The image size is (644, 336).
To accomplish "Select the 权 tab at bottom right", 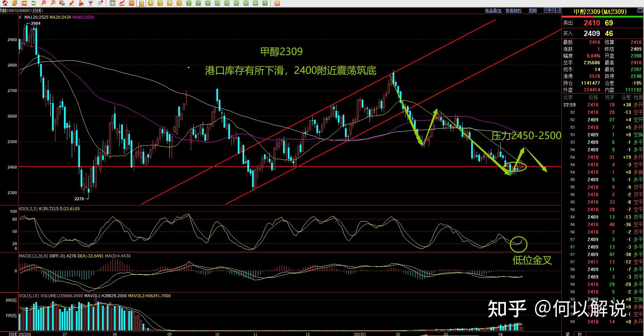I will [579, 334].
